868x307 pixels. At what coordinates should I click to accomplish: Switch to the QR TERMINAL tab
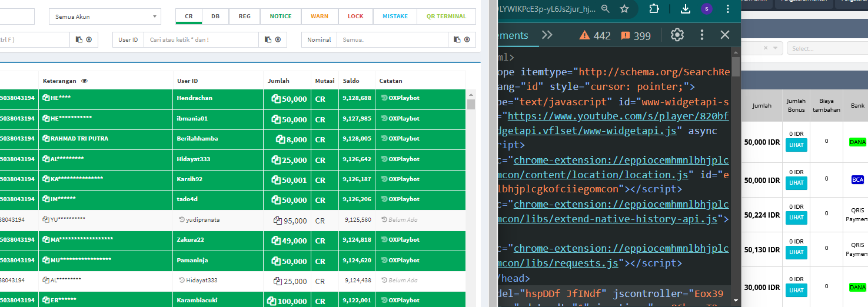coord(446,16)
